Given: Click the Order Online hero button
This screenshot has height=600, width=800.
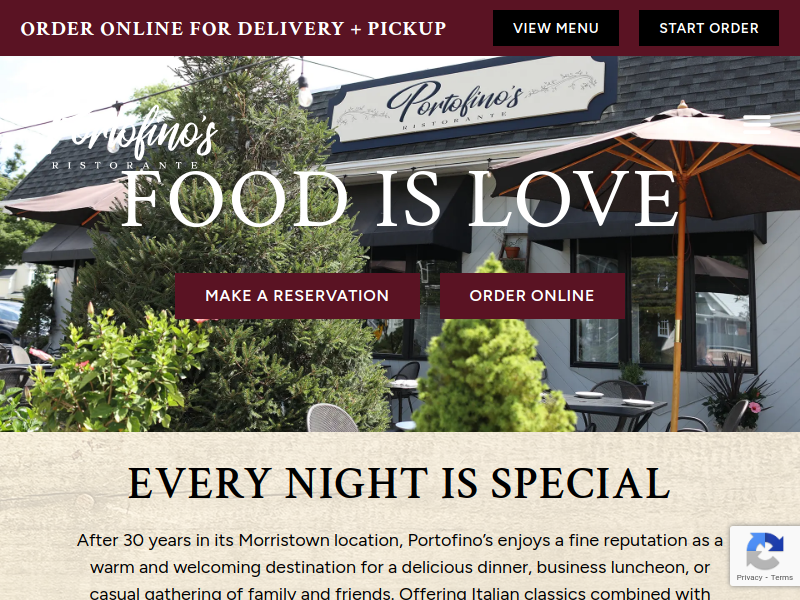Looking at the screenshot, I should tap(532, 296).
